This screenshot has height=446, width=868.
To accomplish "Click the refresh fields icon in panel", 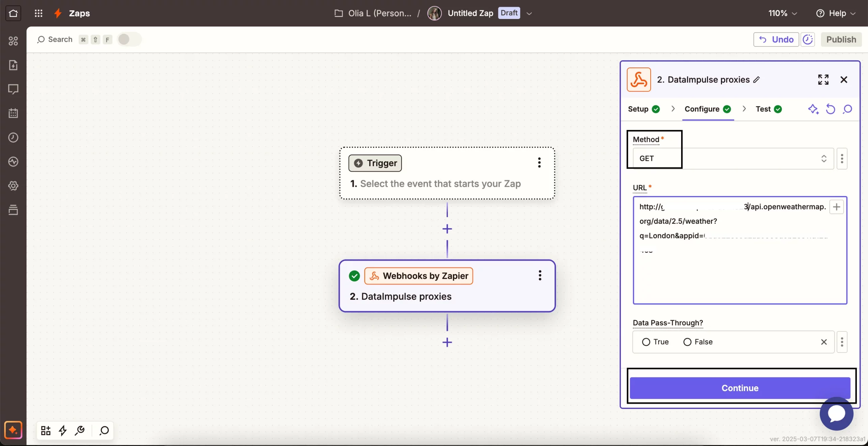I will click(x=831, y=109).
